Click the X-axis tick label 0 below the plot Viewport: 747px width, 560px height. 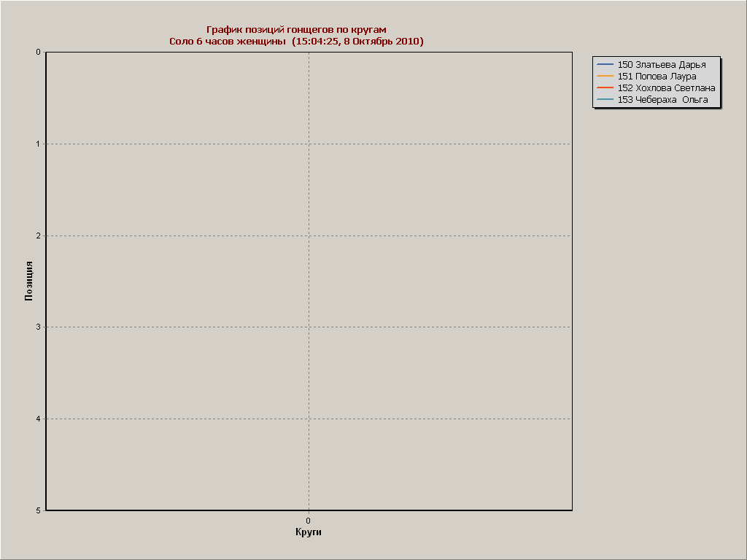pyautogui.click(x=309, y=521)
